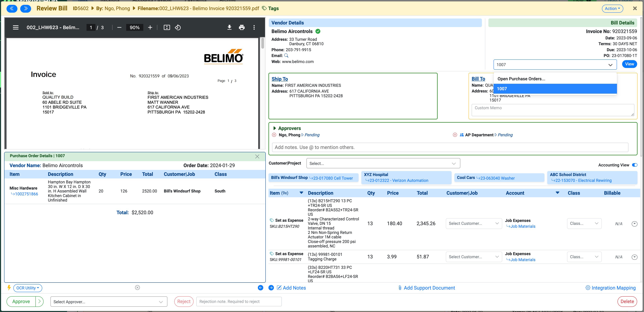The image size is (644, 312).
Task: Click the vendor email search magnifier icon
Action: 286,56
